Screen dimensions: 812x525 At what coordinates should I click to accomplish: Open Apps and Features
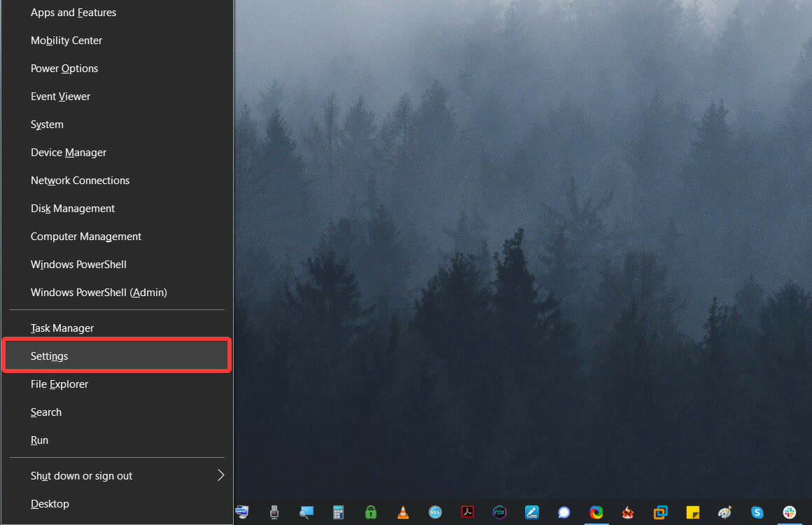click(117, 13)
